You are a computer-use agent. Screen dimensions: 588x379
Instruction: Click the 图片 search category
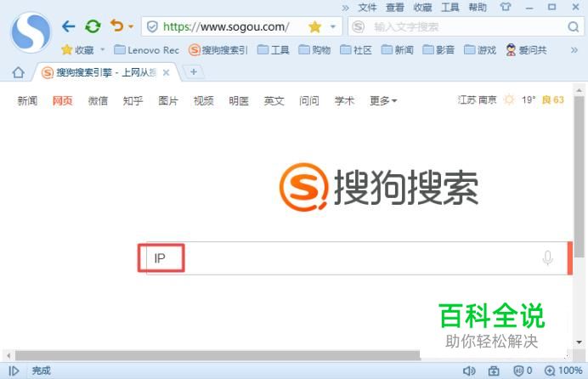(x=168, y=100)
